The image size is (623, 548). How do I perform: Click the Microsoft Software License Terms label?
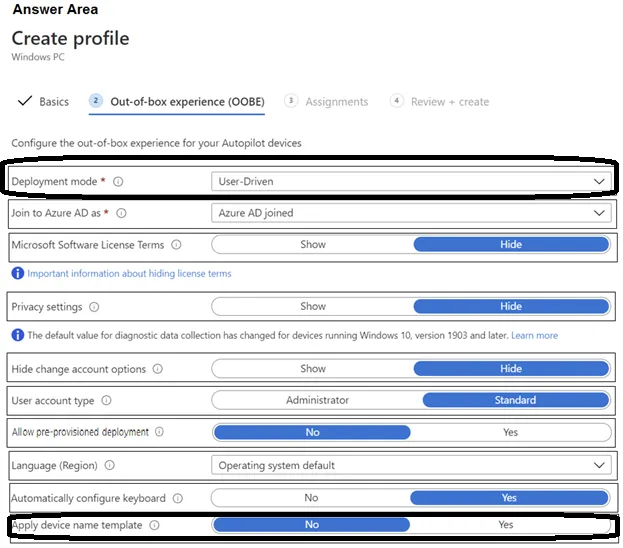coord(87,245)
